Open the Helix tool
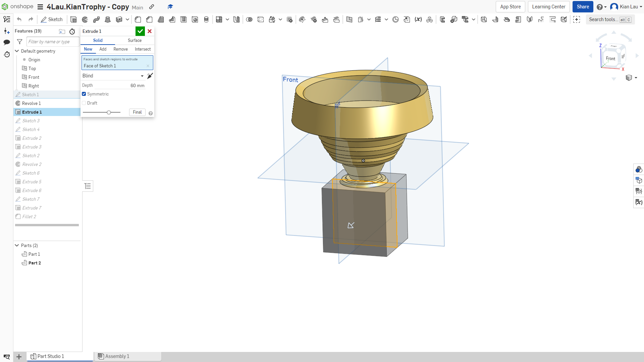 click(x=378, y=19)
